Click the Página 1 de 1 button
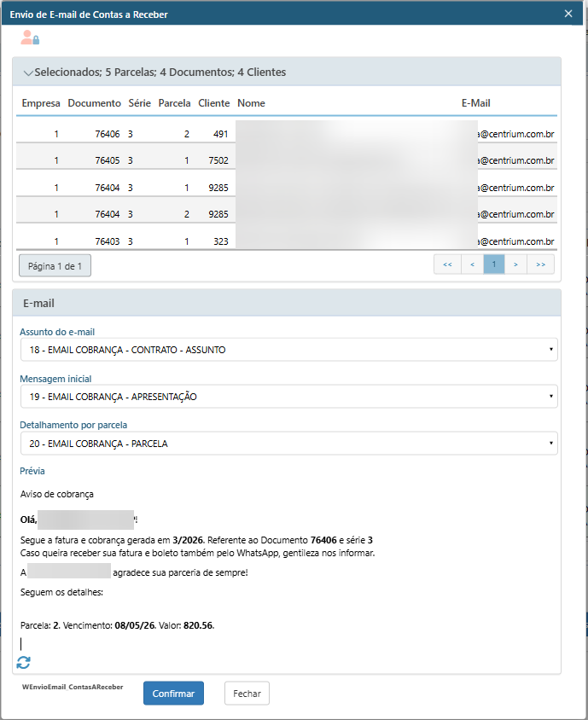The image size is (588, 720). pos(55,266)
